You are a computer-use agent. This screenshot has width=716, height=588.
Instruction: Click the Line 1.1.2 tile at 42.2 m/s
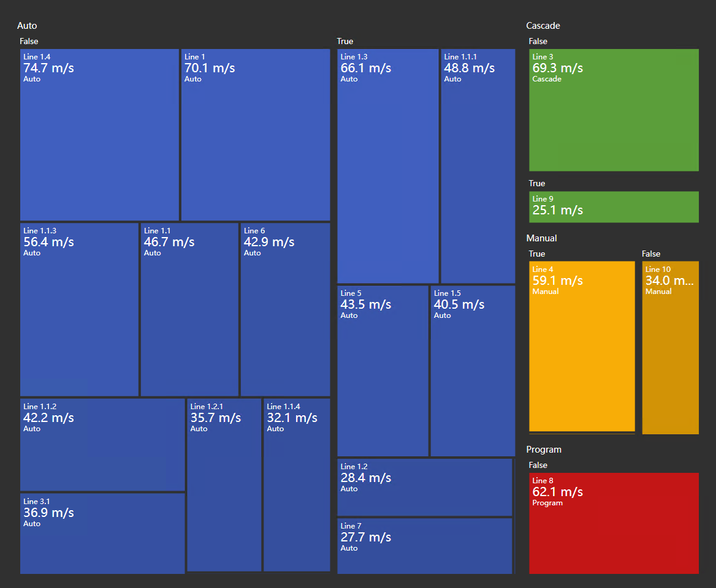click(x=103, y=445)
